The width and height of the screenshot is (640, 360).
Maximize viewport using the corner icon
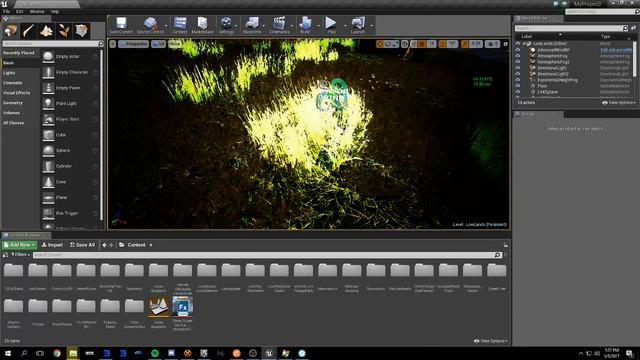click(x=505, y=44)
